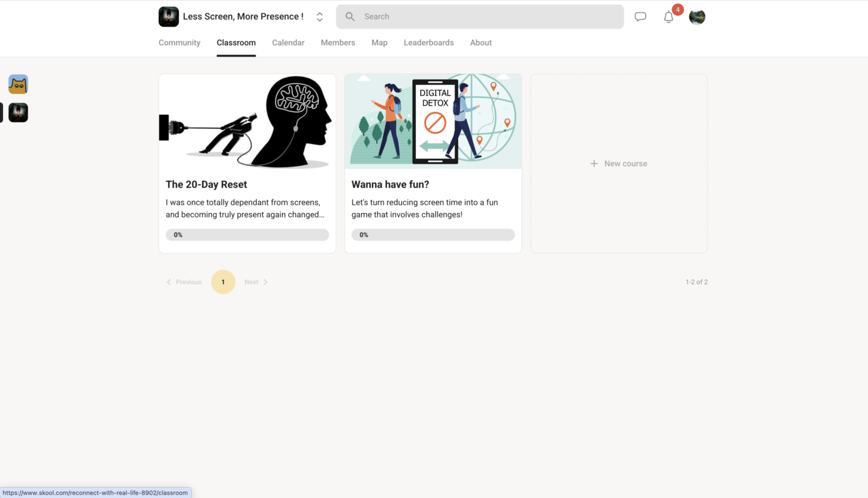Click the plus icon for New course

click(594, 164)
